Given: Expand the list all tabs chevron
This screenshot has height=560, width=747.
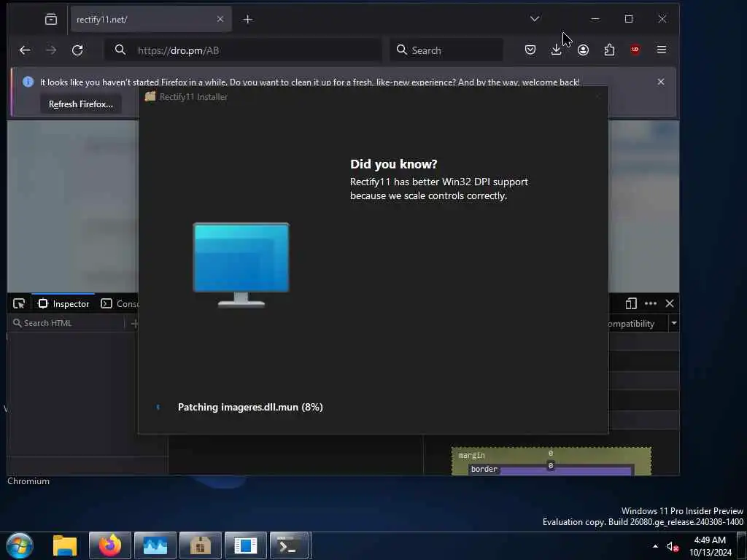Looking at the screenshot, I should [x=535, y=19].
